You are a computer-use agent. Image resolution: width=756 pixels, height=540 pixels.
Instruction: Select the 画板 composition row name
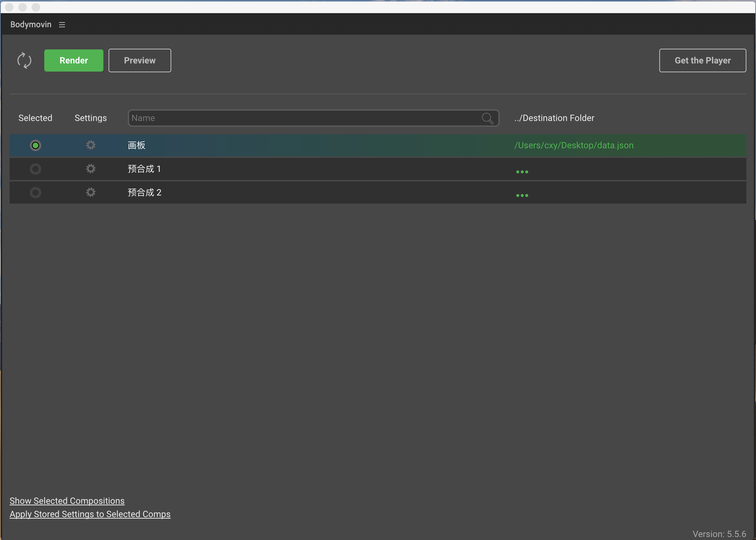pos(137,145)
